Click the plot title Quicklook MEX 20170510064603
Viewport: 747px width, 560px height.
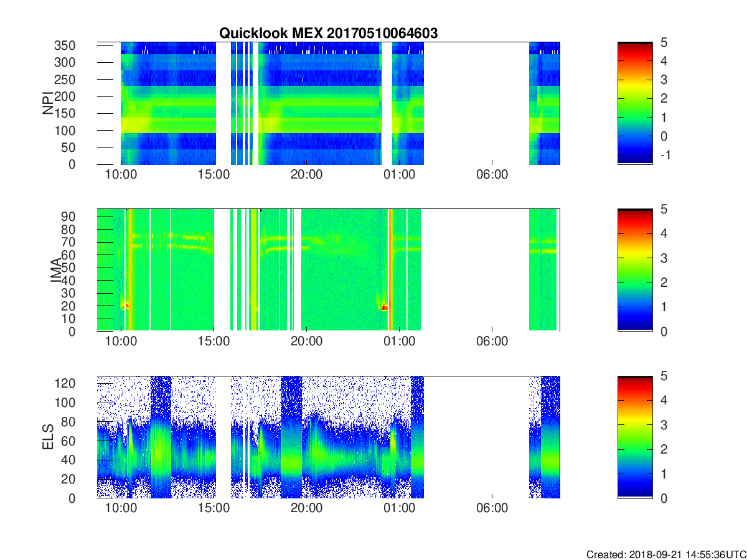328,34
